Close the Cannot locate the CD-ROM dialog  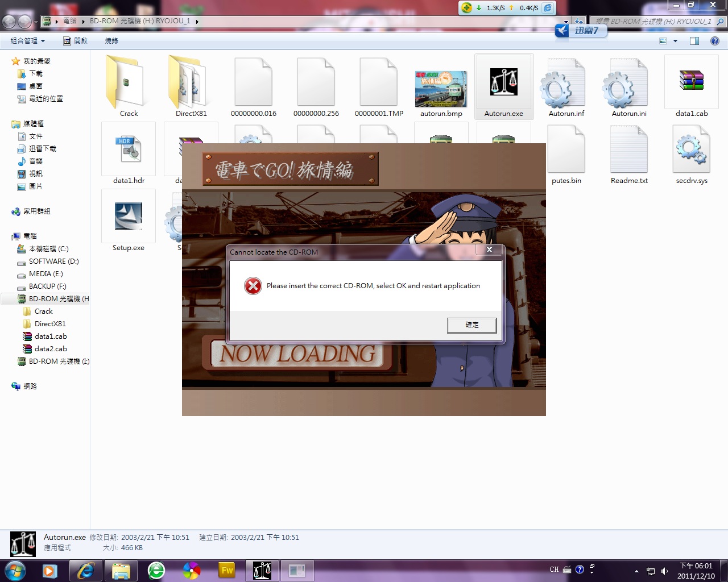click(x=489, y=250)
